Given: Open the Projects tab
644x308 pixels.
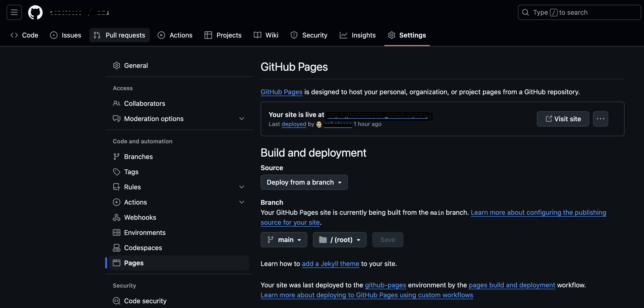Looking at the screenshot, I should click(223, 35).
